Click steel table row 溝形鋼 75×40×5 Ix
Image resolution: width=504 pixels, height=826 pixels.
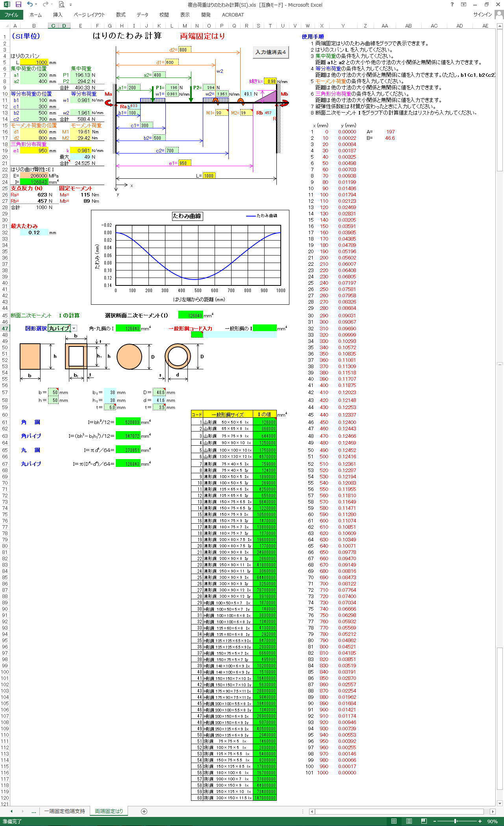coord(234,464)
